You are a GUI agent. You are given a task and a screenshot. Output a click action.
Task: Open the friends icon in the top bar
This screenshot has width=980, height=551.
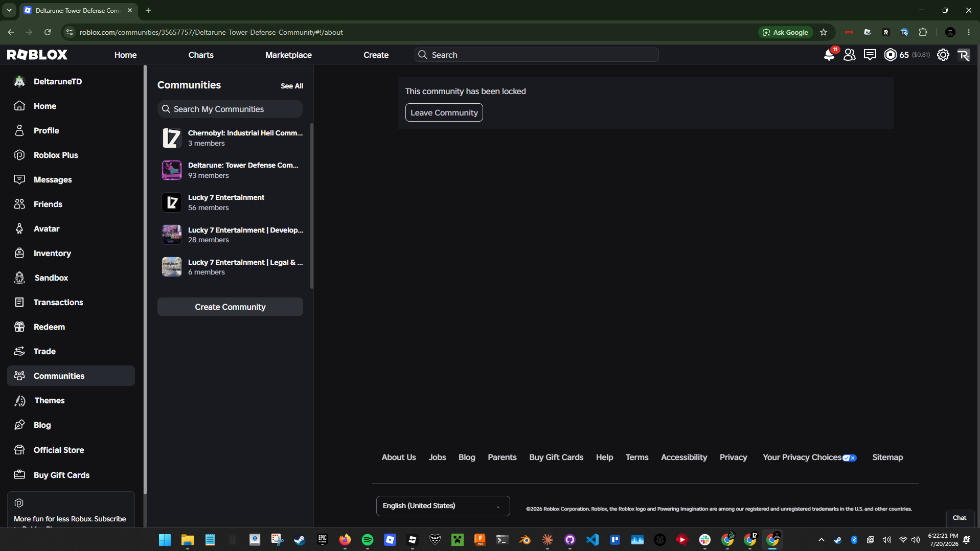click(850, 55)
